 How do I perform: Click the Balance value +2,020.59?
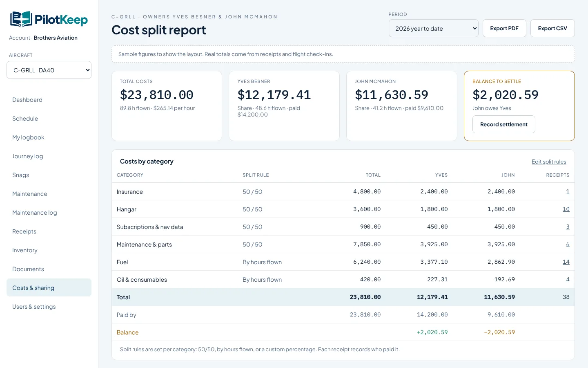click(432, 332)
